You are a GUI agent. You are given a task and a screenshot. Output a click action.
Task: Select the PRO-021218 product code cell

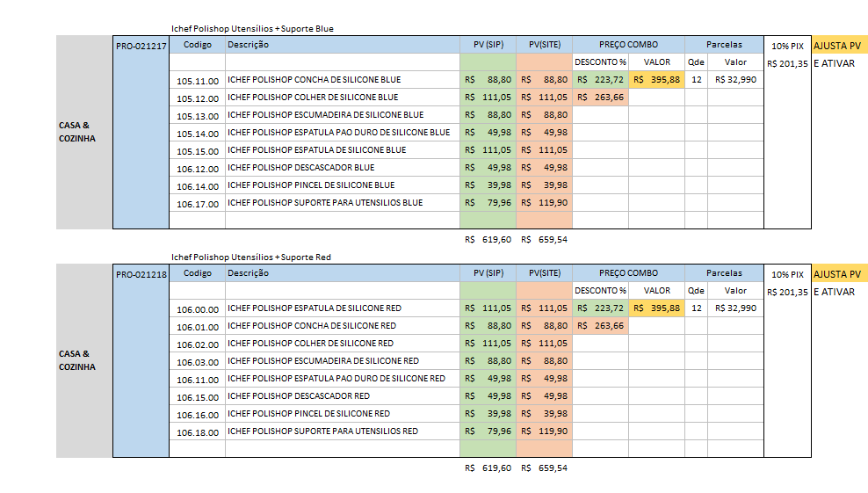[141, 274]
